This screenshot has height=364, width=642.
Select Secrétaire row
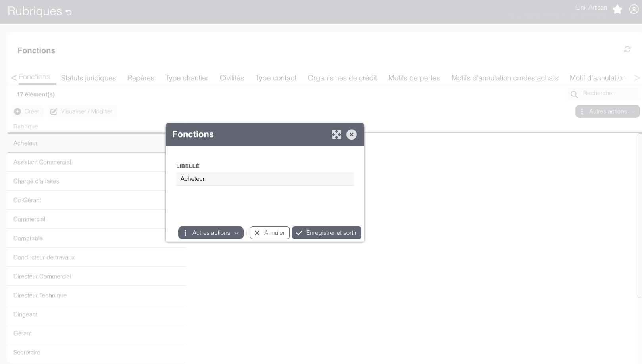coord(97,353)
